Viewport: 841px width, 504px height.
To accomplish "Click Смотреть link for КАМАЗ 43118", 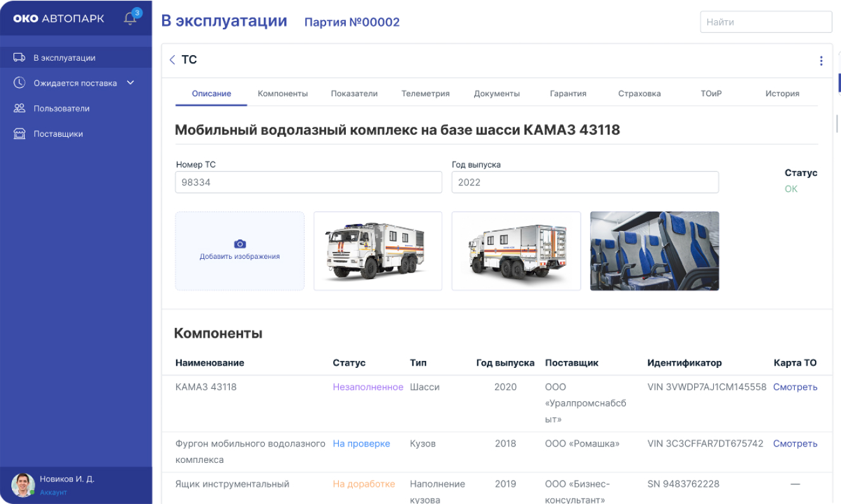I will [x=795, y=387].
